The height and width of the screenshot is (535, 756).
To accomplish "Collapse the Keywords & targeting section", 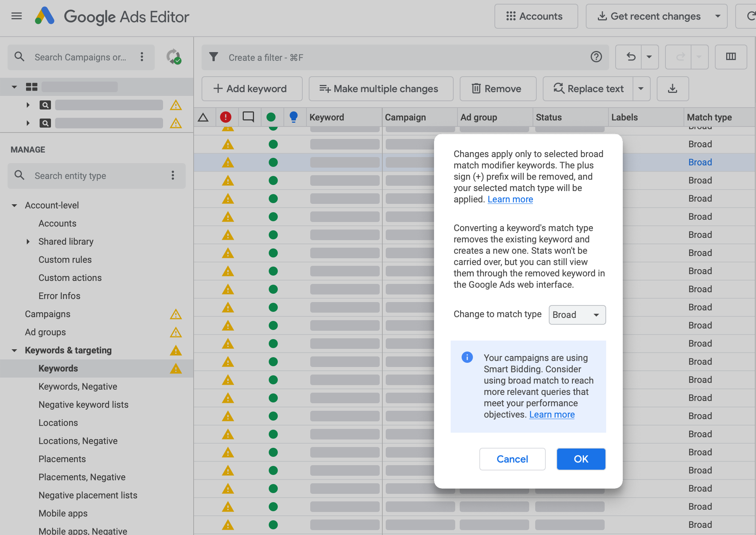I will click(x=14, y=350).
